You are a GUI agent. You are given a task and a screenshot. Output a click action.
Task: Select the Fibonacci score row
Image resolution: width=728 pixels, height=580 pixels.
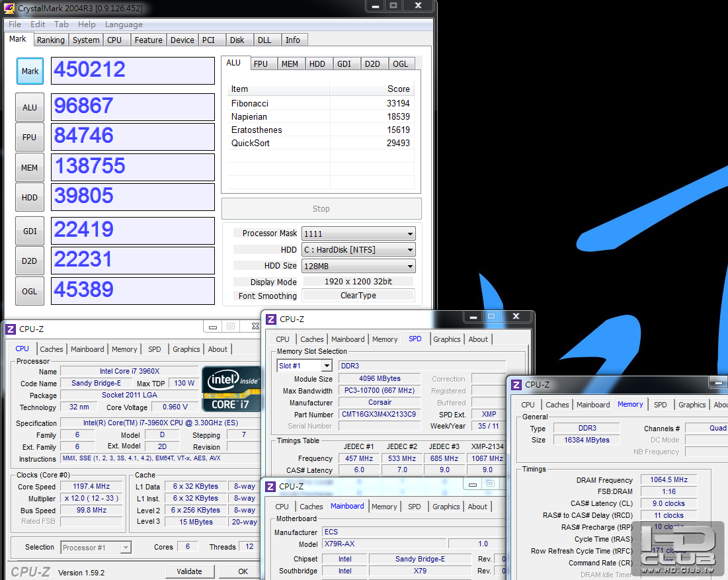(x=321, y=104)
